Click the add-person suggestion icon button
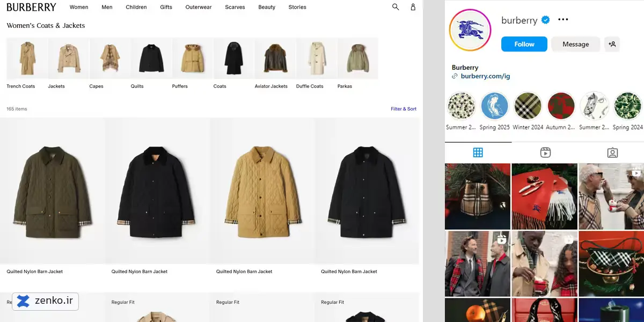The image size is (644, 322). click(612, 44)
